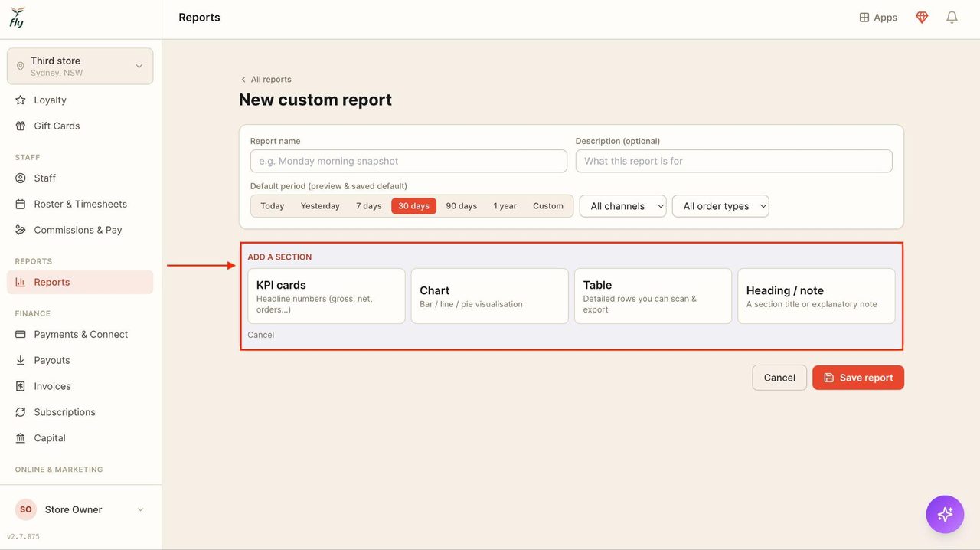Add a Chart section
Screen dimensions: 980x550
pyautogui.click(x=490, y=296)
